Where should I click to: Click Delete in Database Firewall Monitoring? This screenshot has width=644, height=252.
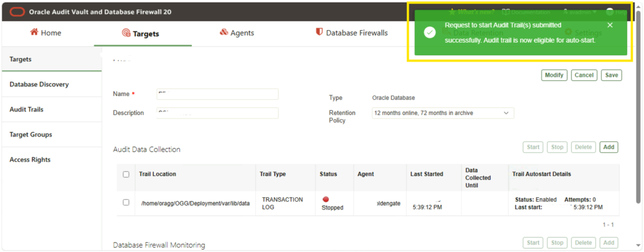coord(583,243)
